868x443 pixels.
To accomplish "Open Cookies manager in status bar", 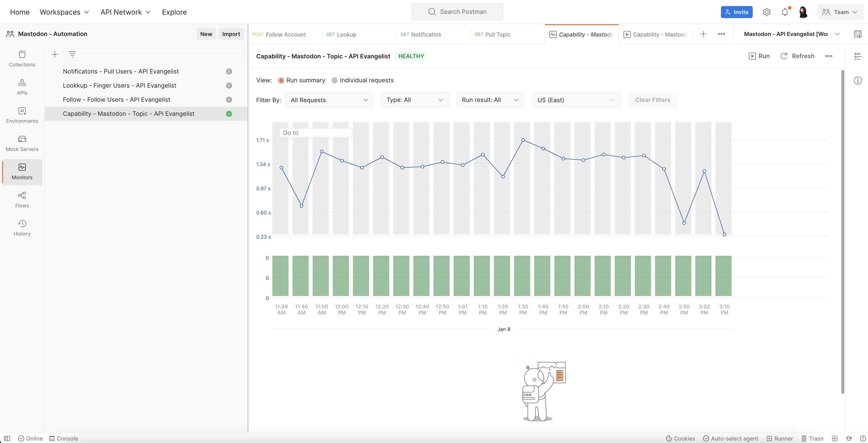I will click(x=681, y=438).
